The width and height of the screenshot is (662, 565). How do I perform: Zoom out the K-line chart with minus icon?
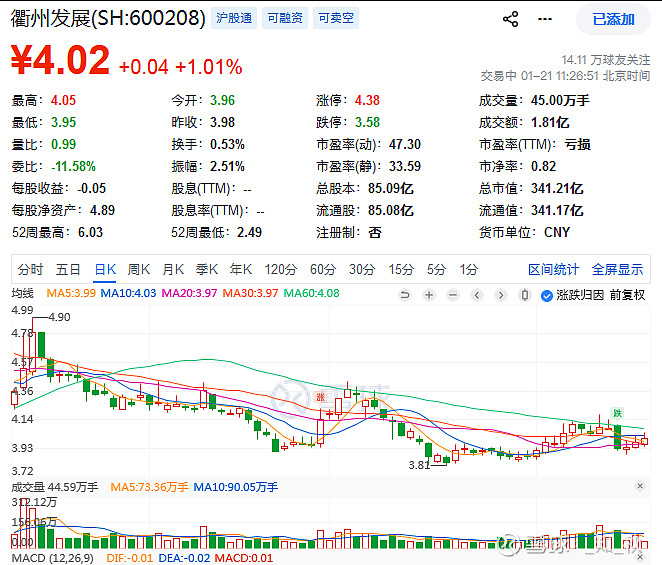(453, 295)
